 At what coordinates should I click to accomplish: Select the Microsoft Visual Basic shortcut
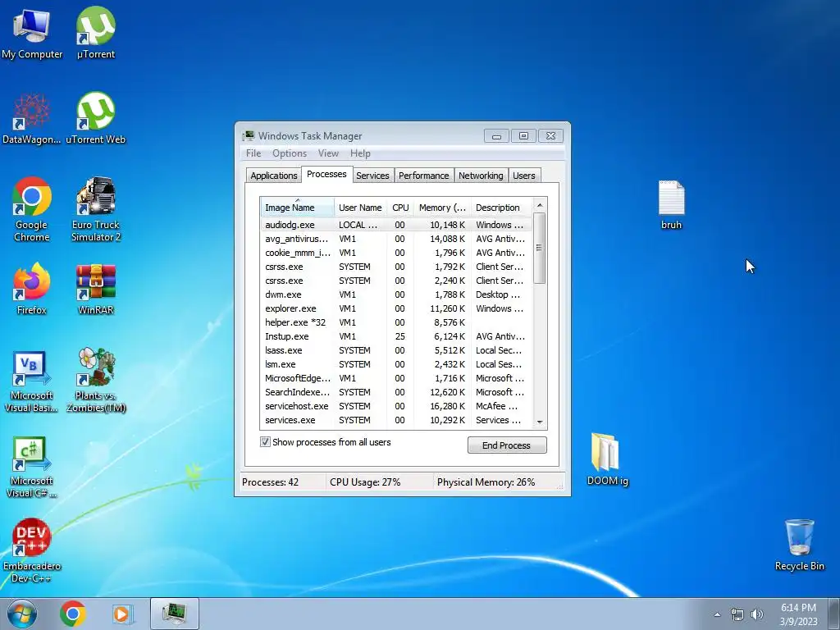click(x=32, y=381)
